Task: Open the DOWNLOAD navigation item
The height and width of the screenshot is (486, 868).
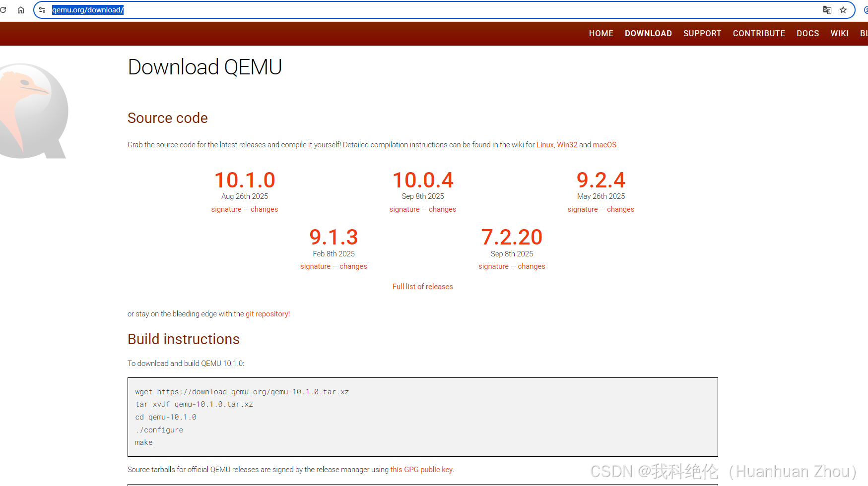Action: pos(648,33)
